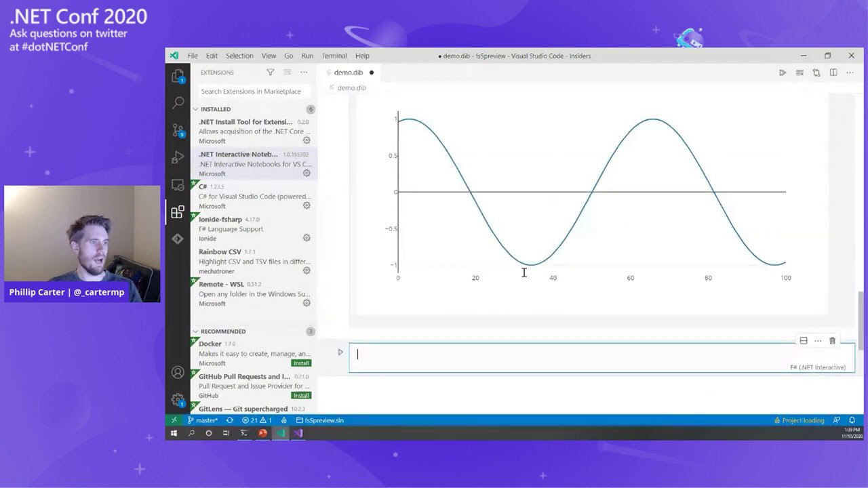Image resolution: width=868 pixels, height=488 pixels.
Task: Open Extensions panel more actions menu
Action: pos(304,73)
